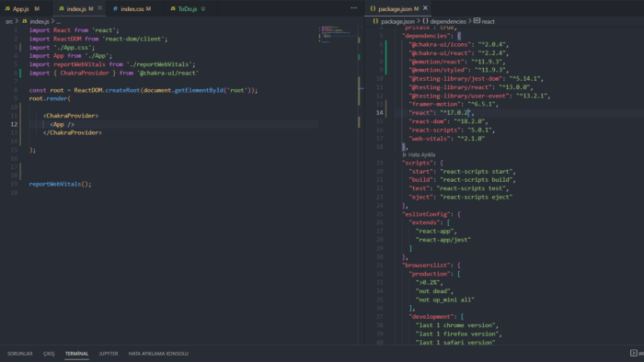Click the Hata Ayıkla code lens

421,154
